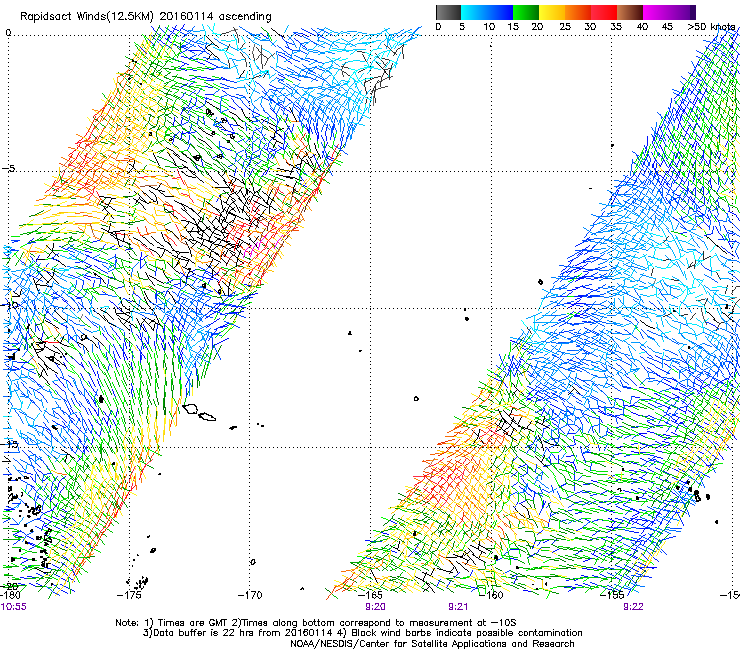Pick the brown 35-40 knots legend segment
This screenshot has width=740, height=650.
point(630,12)
